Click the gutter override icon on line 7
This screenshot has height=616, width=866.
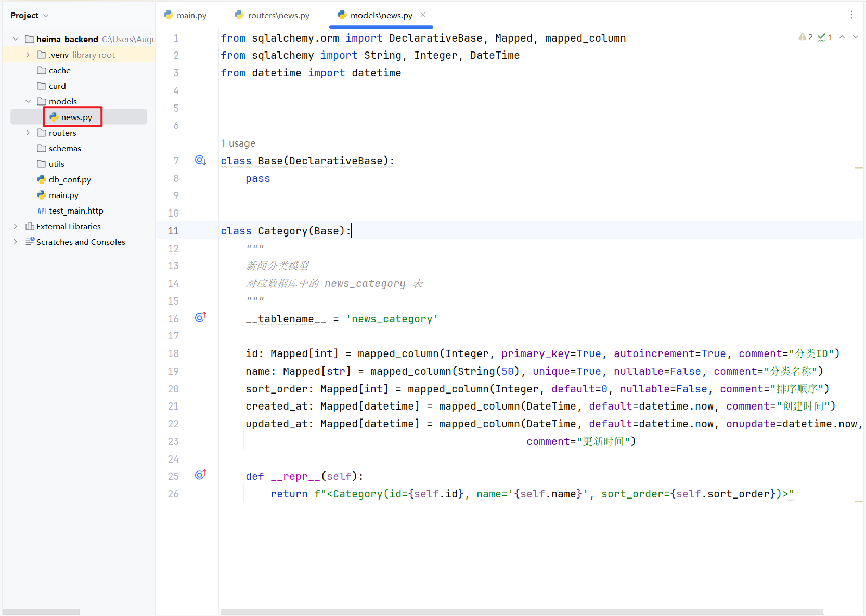[x=200, y=160]
